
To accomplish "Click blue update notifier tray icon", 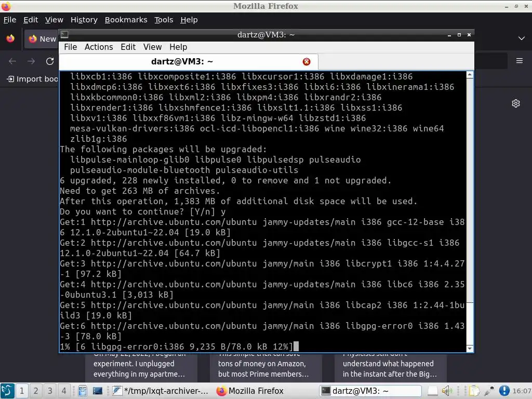I will pos(504,391).
